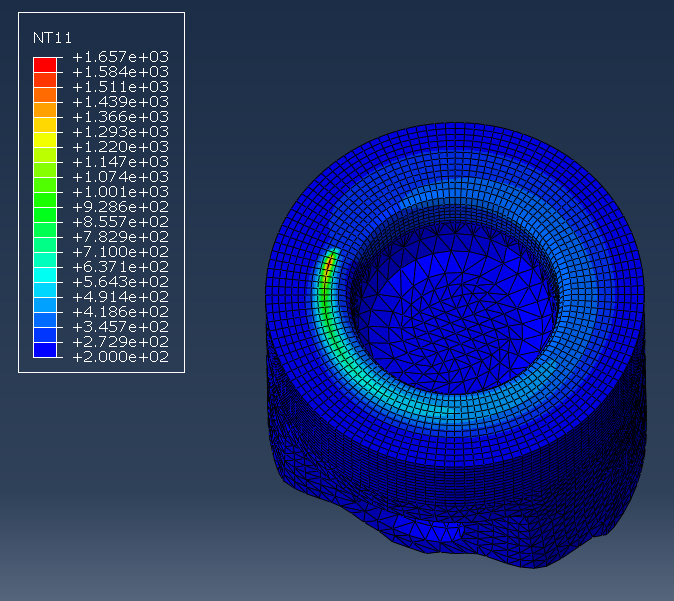Select the +1.366e+03 legend label
This screenshot has height=601, width=674.
120,117
